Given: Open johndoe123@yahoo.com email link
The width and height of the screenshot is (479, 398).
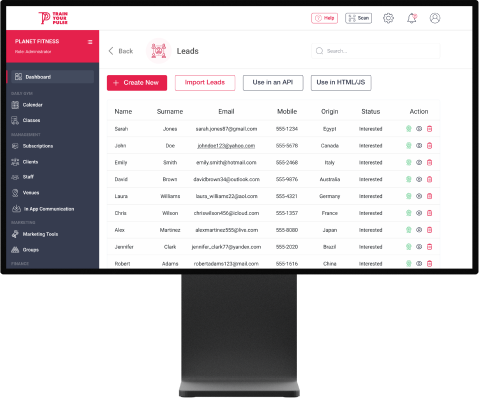Looking at the screenshot, I should pyautogui.click(x=226, y=146).
